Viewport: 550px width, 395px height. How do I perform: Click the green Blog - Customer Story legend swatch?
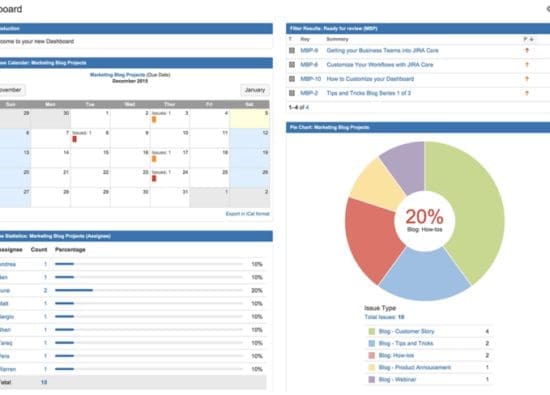pos(372,331)
